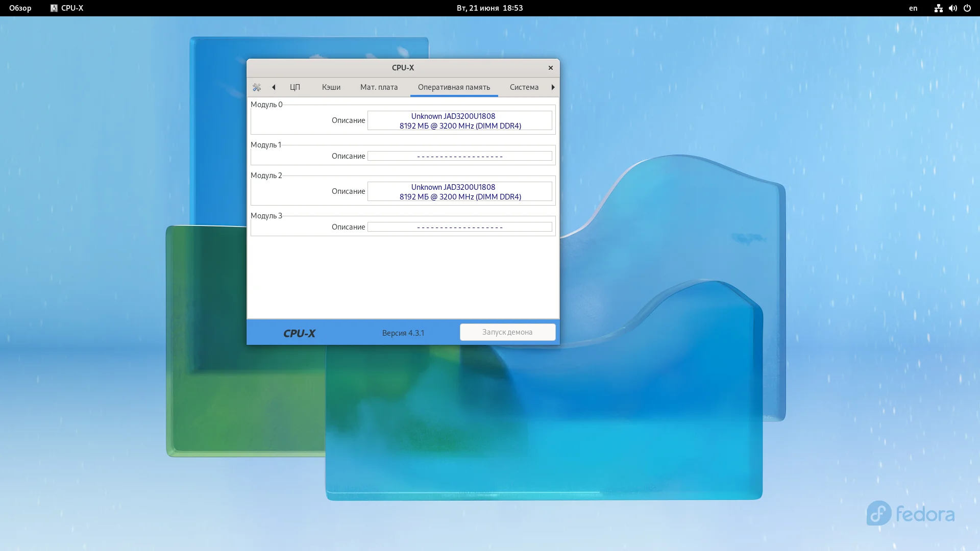Open the Система tab
Image resolution: width=980 pixels, height=551 pixels.
pos(524,87)
